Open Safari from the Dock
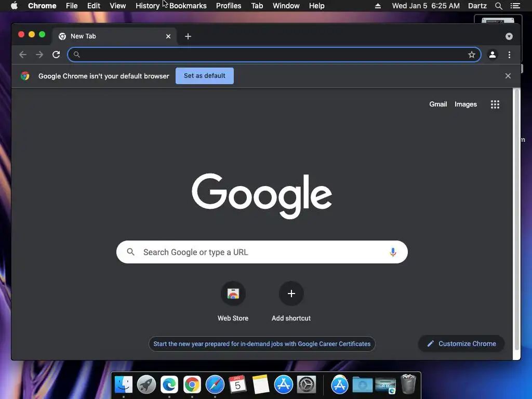532x399 pixels. coord(215,384)
